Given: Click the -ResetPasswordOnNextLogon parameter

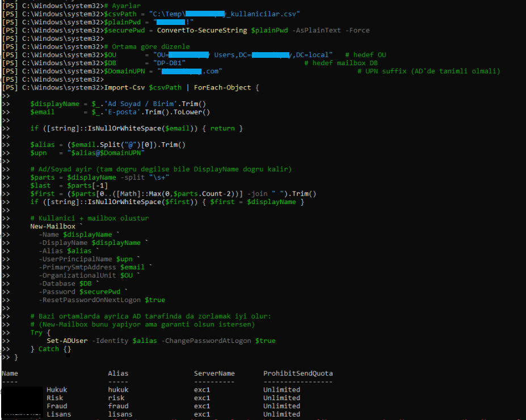Looking at the screenshot, I should point(90,300).
